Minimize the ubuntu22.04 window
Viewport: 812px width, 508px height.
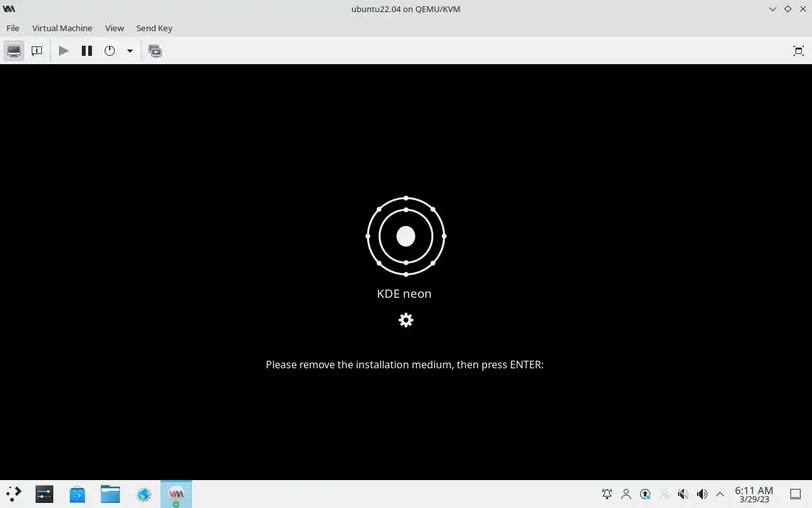pos(772,9)
